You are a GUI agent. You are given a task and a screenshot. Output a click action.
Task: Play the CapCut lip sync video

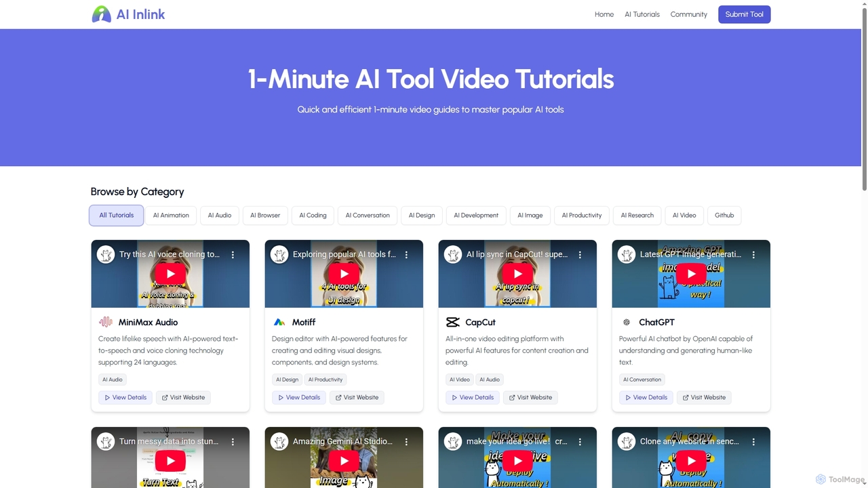[x=517, y=274]
